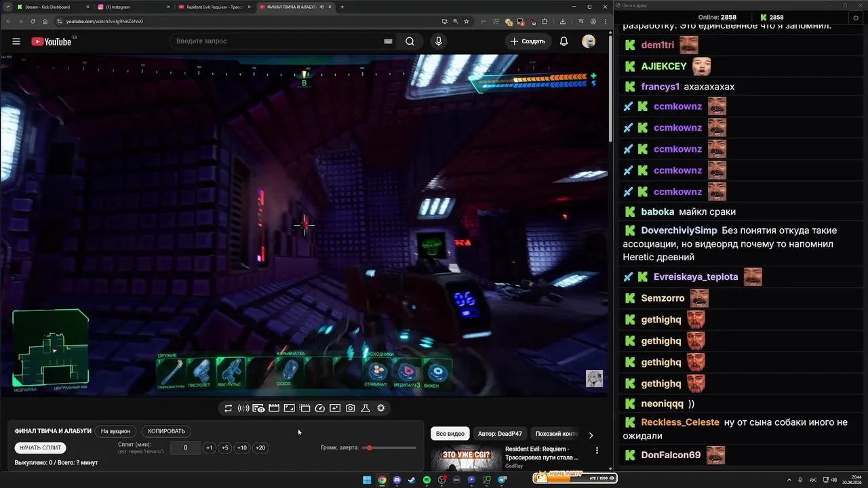Screen dimensions: 868x488
Task: Go back in browser history
Action: pos(7,21)
